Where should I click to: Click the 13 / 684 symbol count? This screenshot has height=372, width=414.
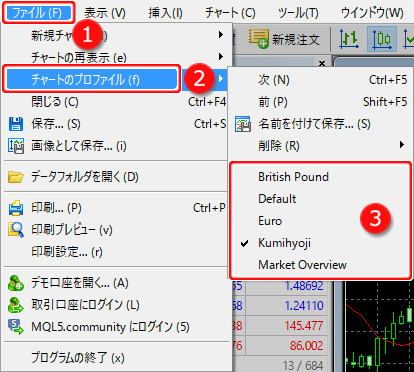pyautogui.click(x=303, y=366)
